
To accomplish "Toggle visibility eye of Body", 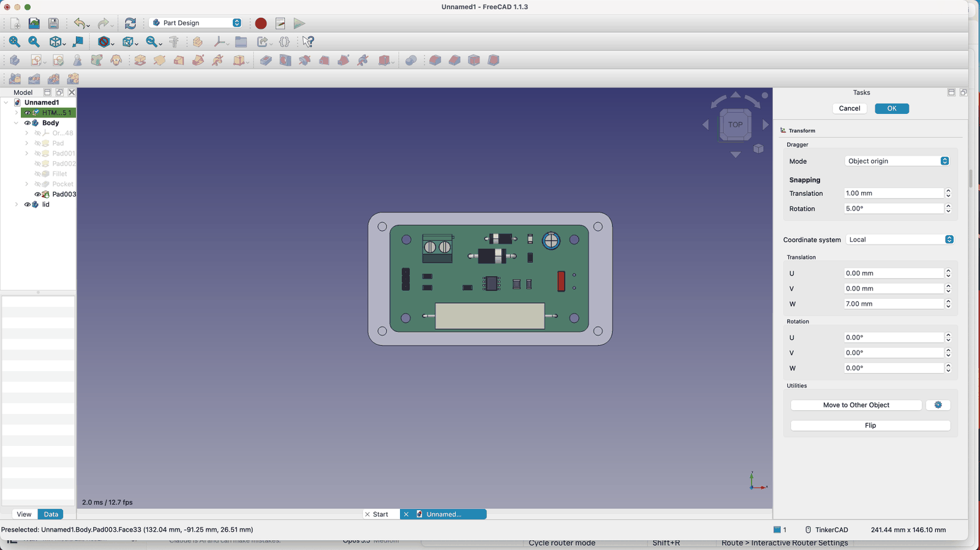I will pyautogui.click(x=27, y=123).
